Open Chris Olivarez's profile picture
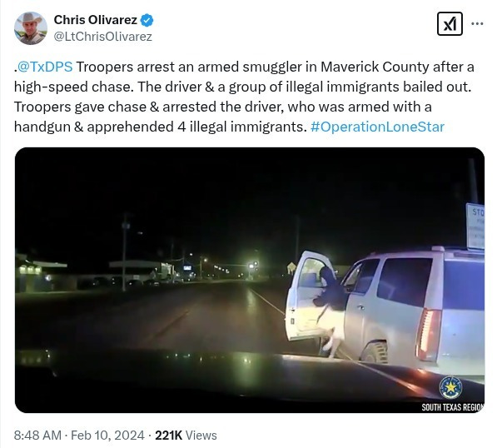Viewport: 497px width, 448px height. click(31, 28)
